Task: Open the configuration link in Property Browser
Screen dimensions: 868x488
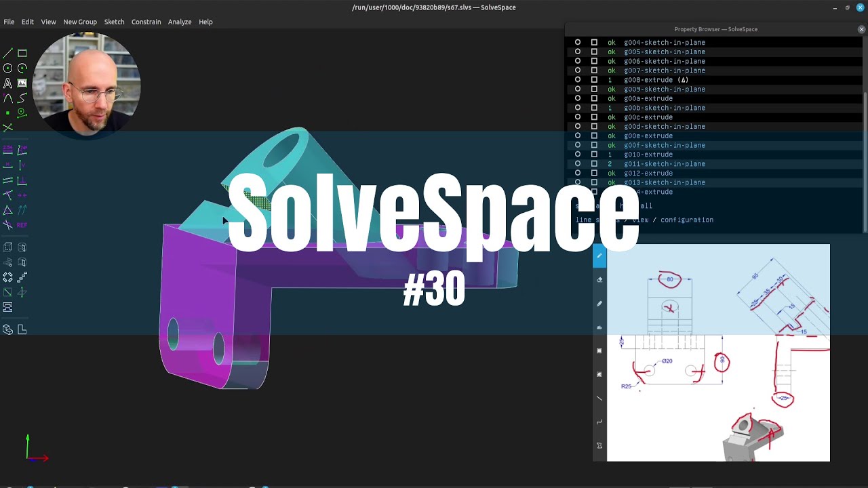Action: pos(687,220)
